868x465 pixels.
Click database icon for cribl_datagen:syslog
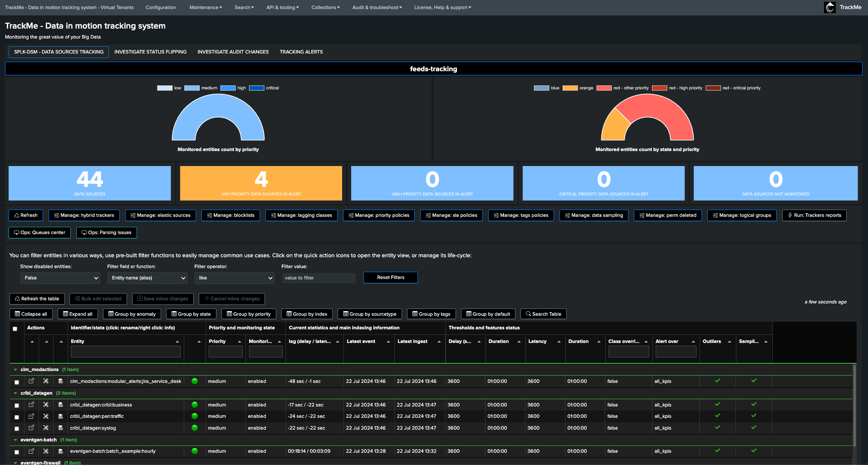tap(60, 428)
